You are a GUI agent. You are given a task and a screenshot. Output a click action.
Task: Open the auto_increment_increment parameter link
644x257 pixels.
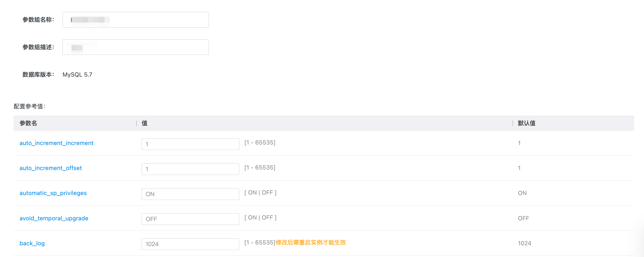point(56,143)
